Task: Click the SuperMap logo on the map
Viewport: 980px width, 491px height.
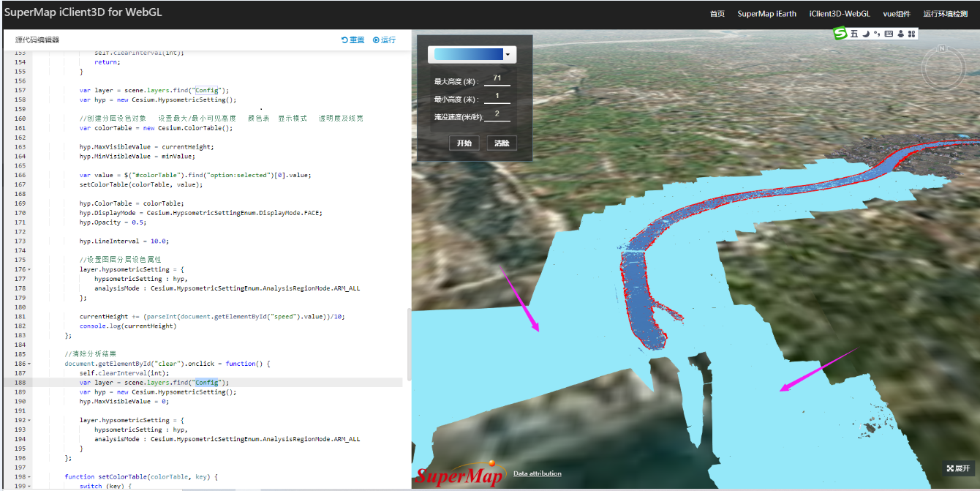Action: [460, 474]
